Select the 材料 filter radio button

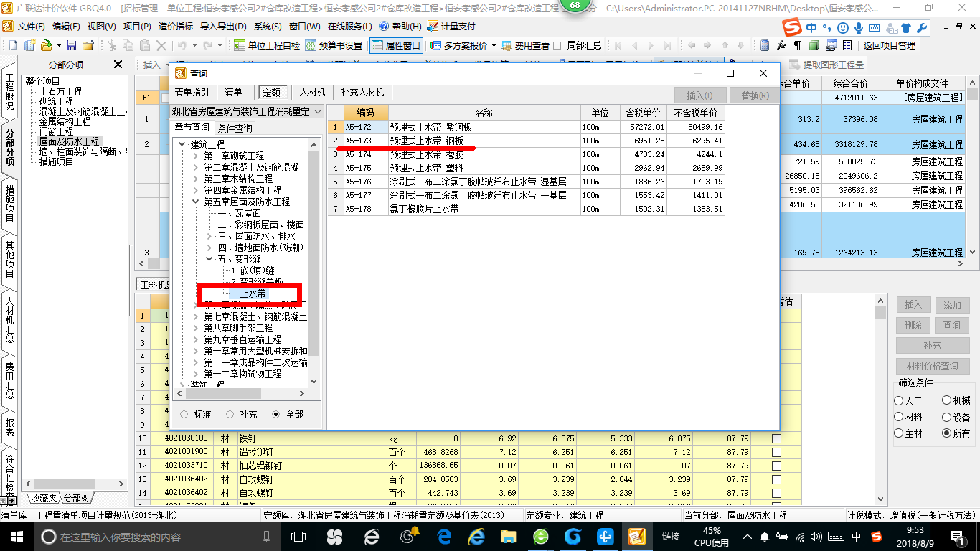pos(899,417)
